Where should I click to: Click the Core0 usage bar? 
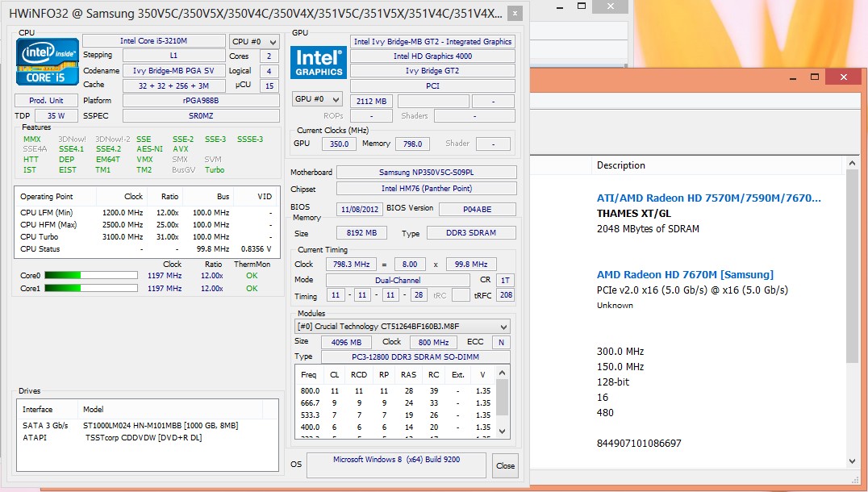point(91,275)
